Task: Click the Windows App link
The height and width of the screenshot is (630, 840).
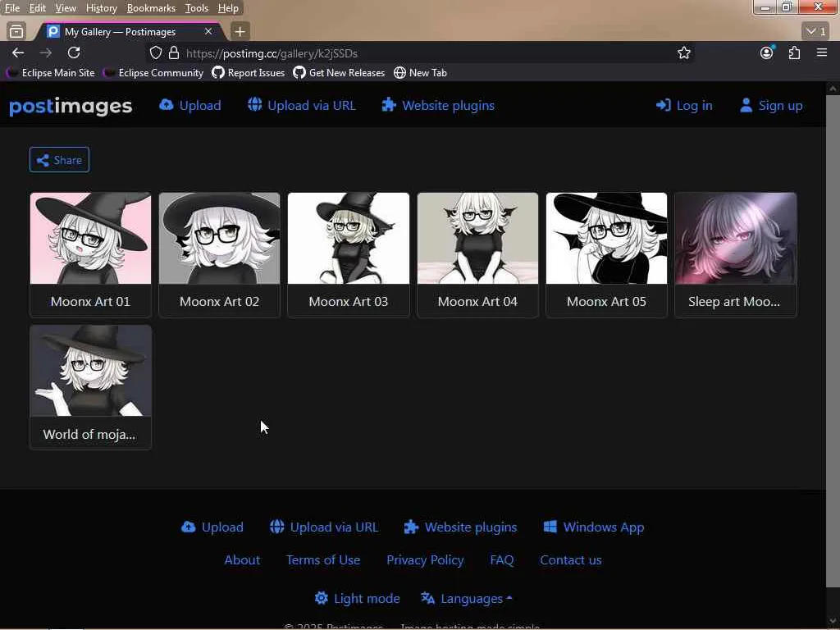Action: [x=594, y=527]
